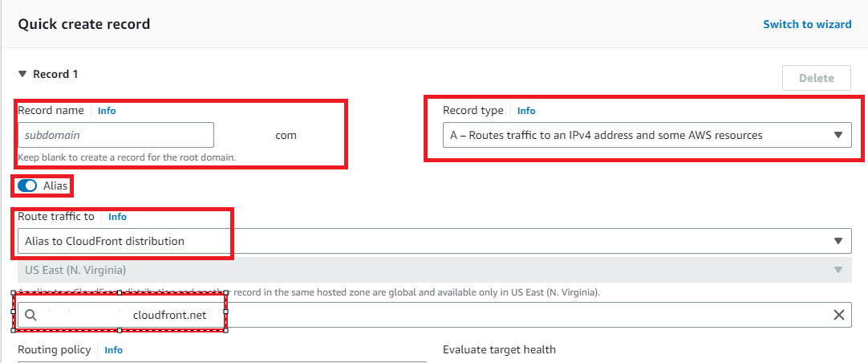Click the cloudfront.net distribution search field
Viewport: 868px width, 363px height.
pyautogui.click(x=435, y=315)
